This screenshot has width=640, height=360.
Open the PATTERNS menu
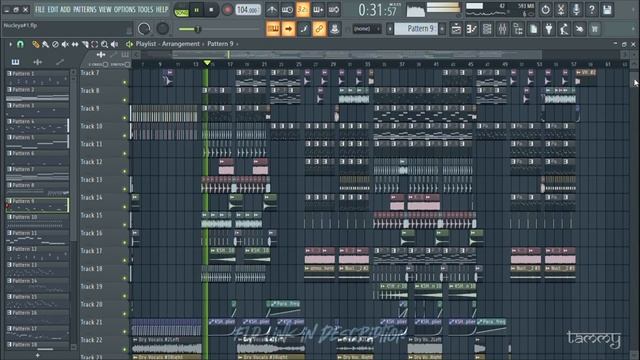[x=84, y=9]
